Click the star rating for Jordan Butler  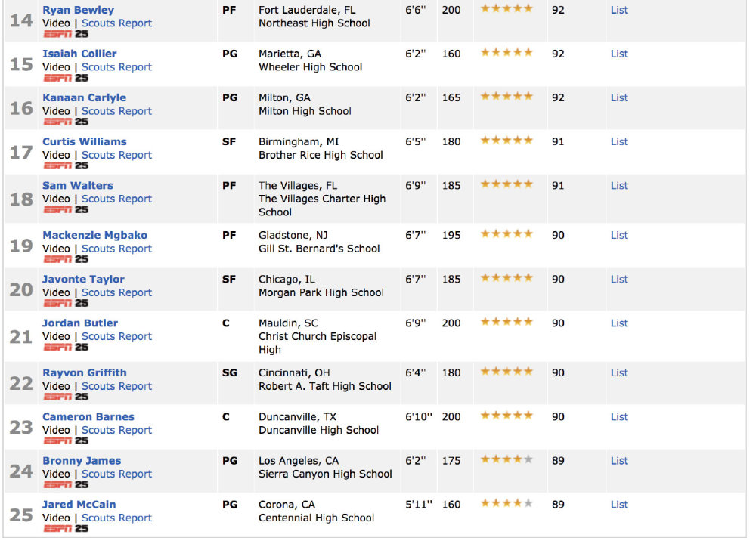[507, 321]
